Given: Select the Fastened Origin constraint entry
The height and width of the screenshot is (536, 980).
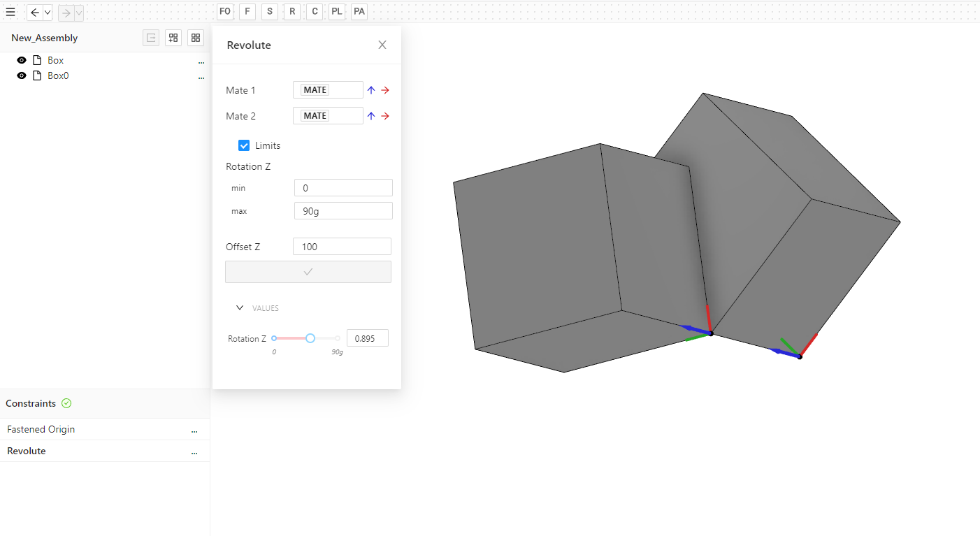Looking at the screenshot, I should tap(41, 429).
